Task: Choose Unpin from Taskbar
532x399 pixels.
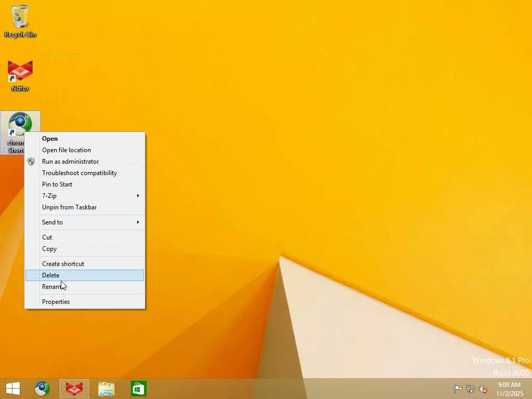Action: [85, 207]
